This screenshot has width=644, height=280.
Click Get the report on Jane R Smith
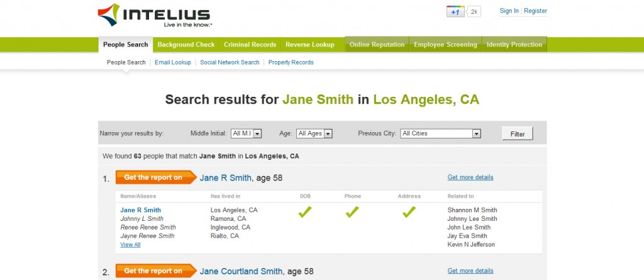tap(156, 177)
